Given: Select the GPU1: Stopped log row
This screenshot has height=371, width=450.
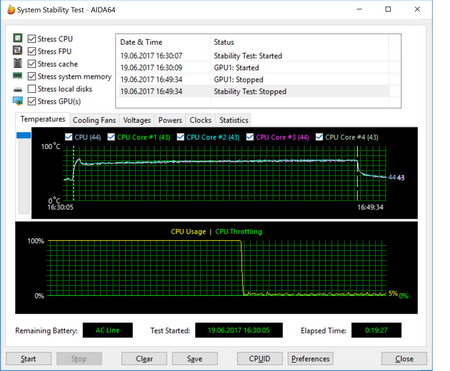Looking at the screenshot, I should click(x=254, y=80).
